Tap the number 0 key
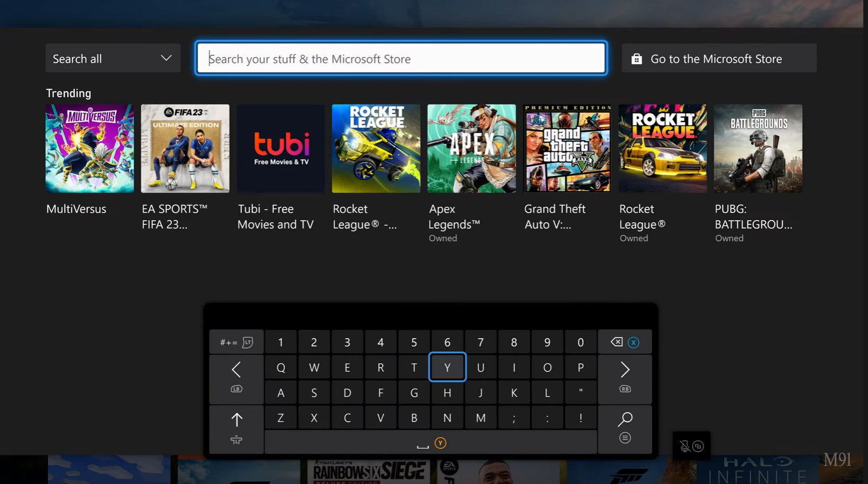The height and width of the screenshot is (484, 868). coord(581,342)
